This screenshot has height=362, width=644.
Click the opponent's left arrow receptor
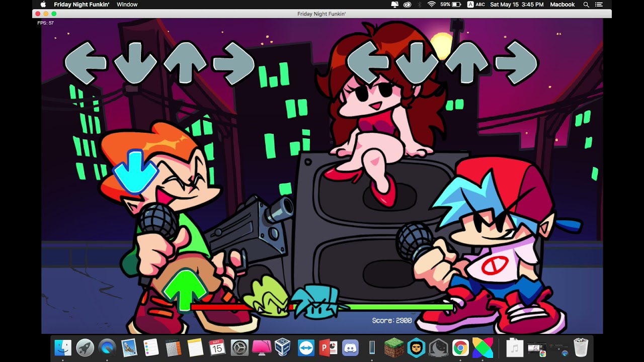[86, 63]
